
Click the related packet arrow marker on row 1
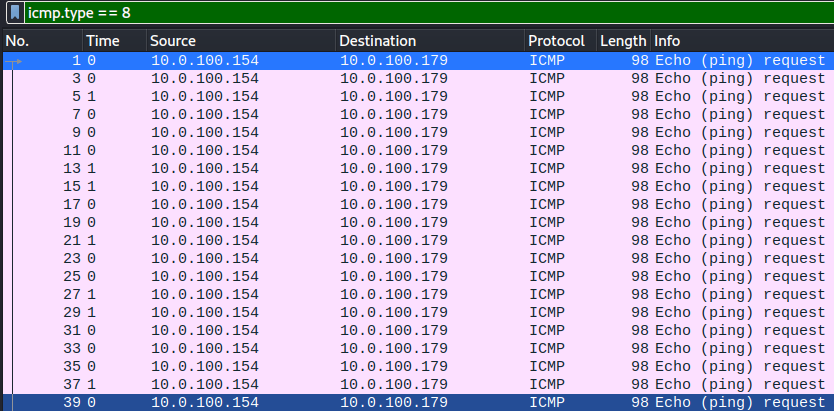coord(13,62)
